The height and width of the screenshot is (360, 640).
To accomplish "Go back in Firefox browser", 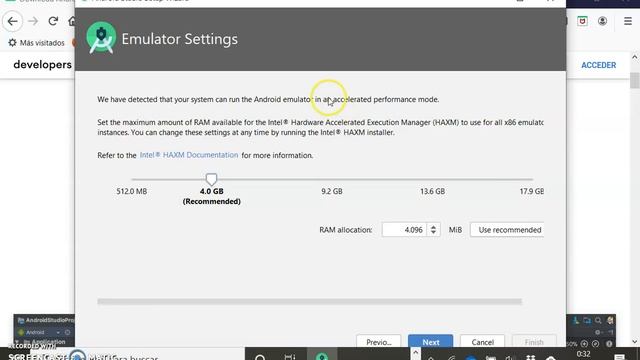I will coord(13,21).
